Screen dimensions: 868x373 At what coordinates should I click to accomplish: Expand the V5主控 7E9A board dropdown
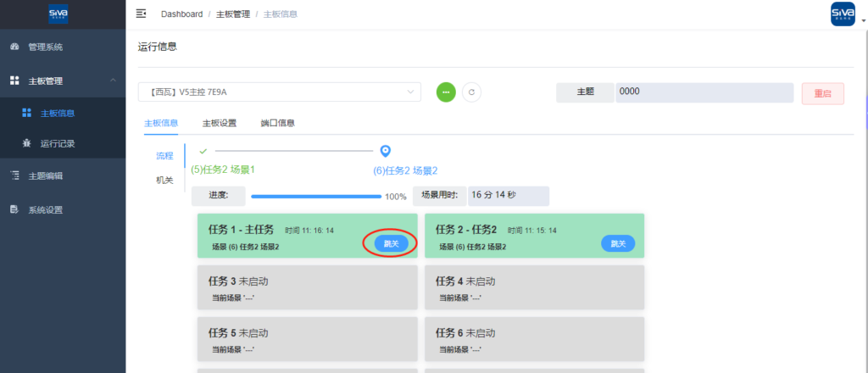pyautogui.click(x=279, y=92)
